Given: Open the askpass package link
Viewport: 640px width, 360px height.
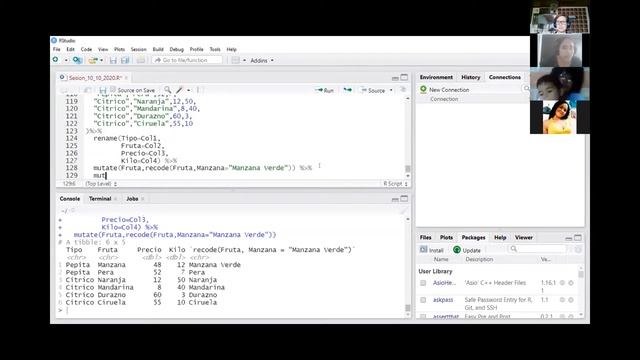Looking at the screenshot, I should coord(443,300).
